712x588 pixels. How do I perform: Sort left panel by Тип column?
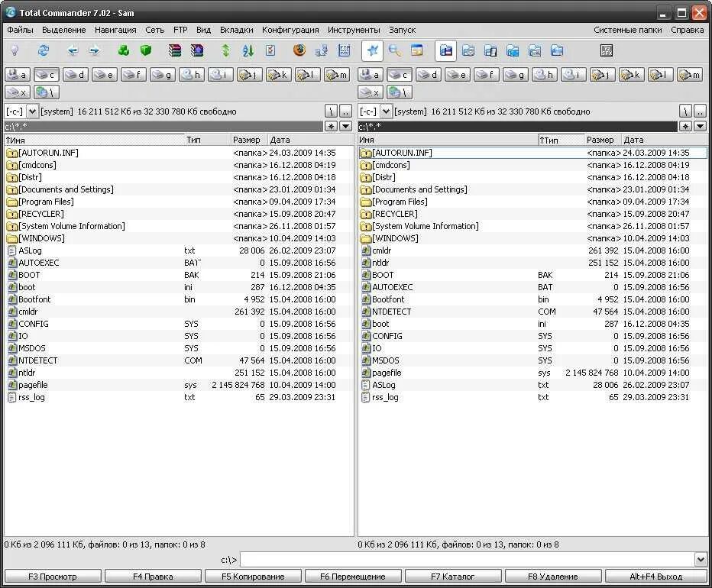pyautogui.click(x=207, y=140)
